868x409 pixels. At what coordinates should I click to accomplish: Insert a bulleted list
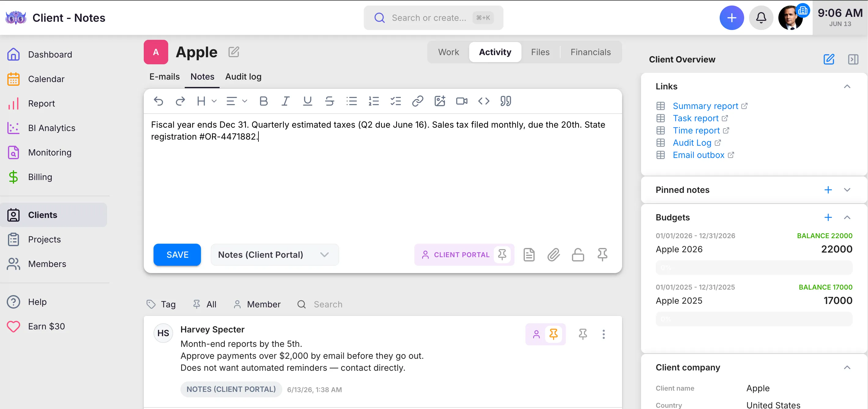coord(351,101)
